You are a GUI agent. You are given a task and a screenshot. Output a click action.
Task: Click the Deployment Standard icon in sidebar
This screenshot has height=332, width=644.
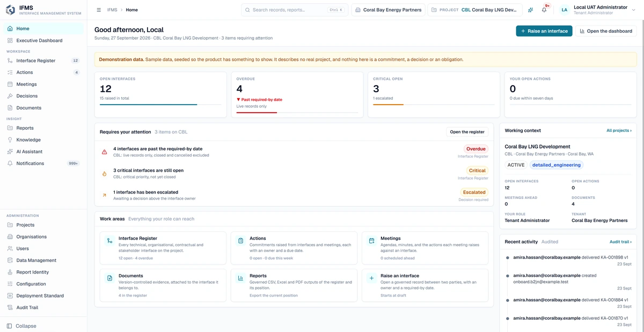[10, 296]
